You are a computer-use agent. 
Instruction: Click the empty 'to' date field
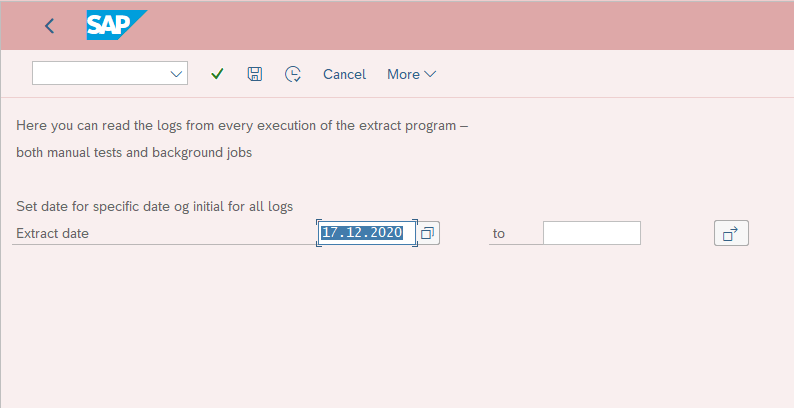592,233
